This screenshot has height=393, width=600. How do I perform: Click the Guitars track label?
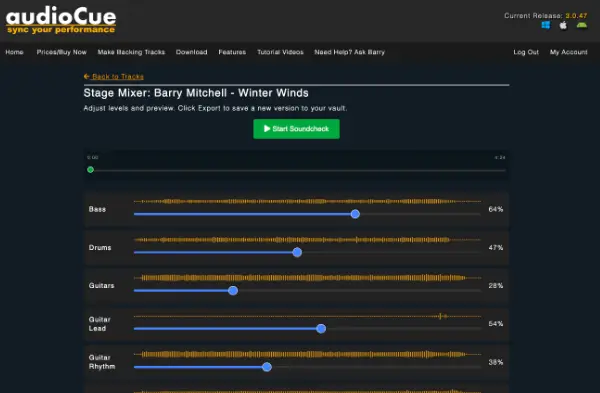point(101,285)
